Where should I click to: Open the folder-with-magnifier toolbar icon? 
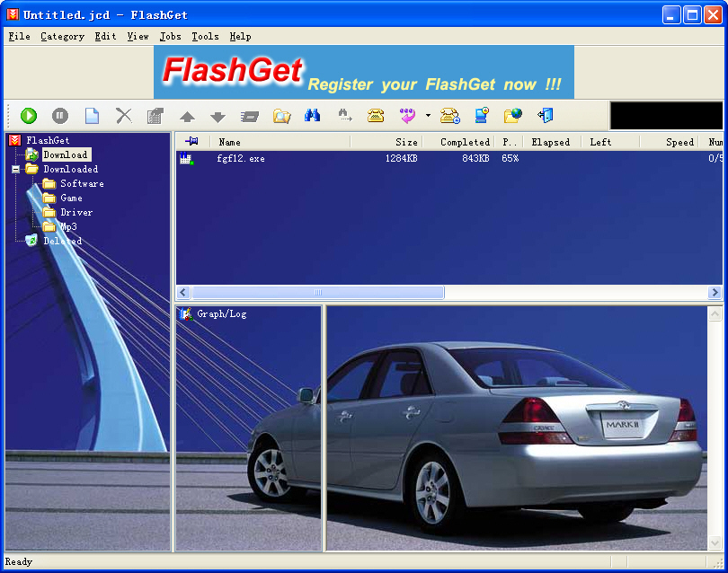(281, 116)
